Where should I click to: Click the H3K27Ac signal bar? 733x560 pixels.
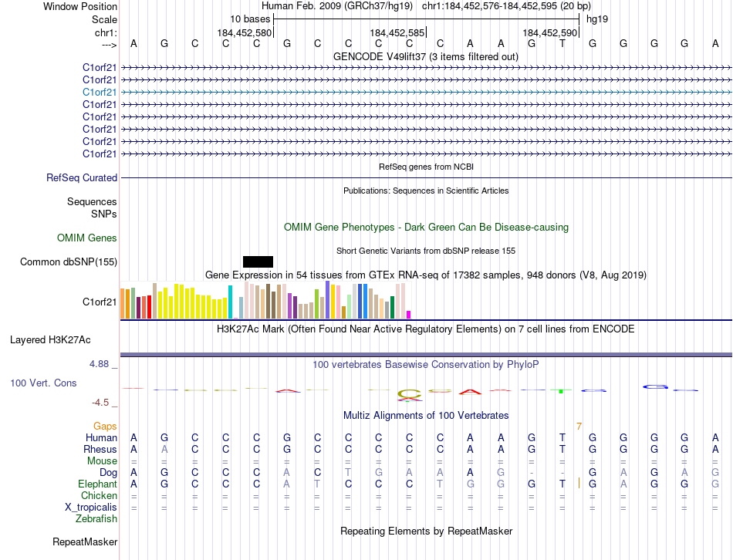427,355
